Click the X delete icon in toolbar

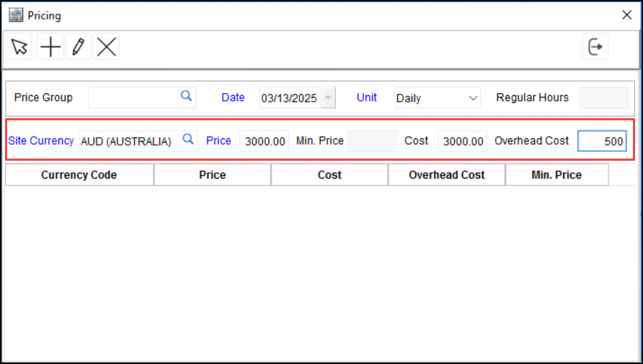(x=107, y=48)
